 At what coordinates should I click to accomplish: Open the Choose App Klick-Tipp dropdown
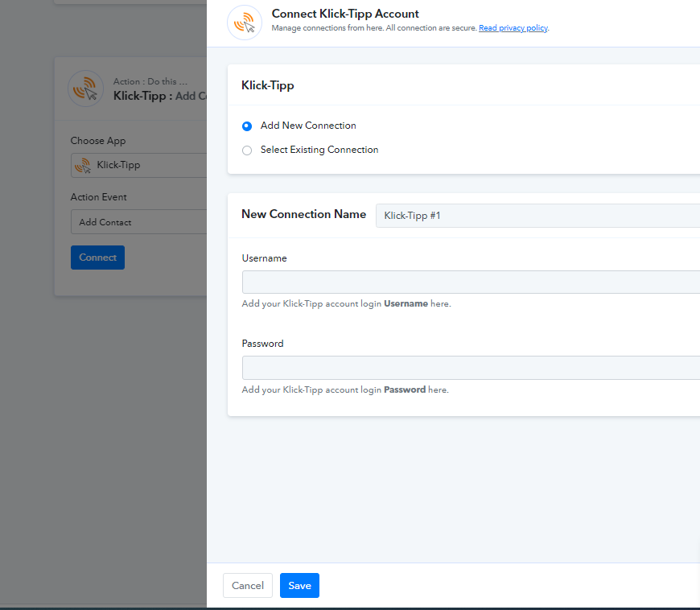139,165
